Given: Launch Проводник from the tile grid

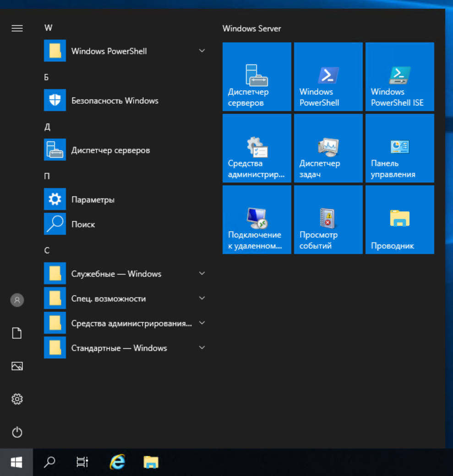Looking at the screenshot, I should pyautogui.click(x=399, y=219).
